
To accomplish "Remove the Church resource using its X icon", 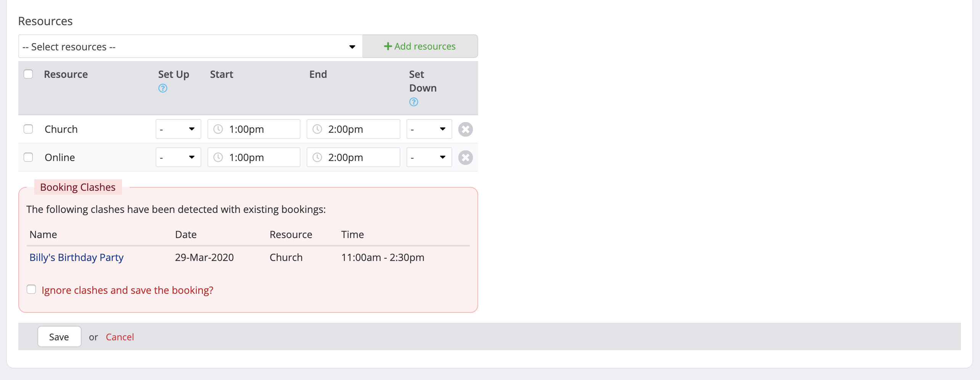I will point(465,129).
